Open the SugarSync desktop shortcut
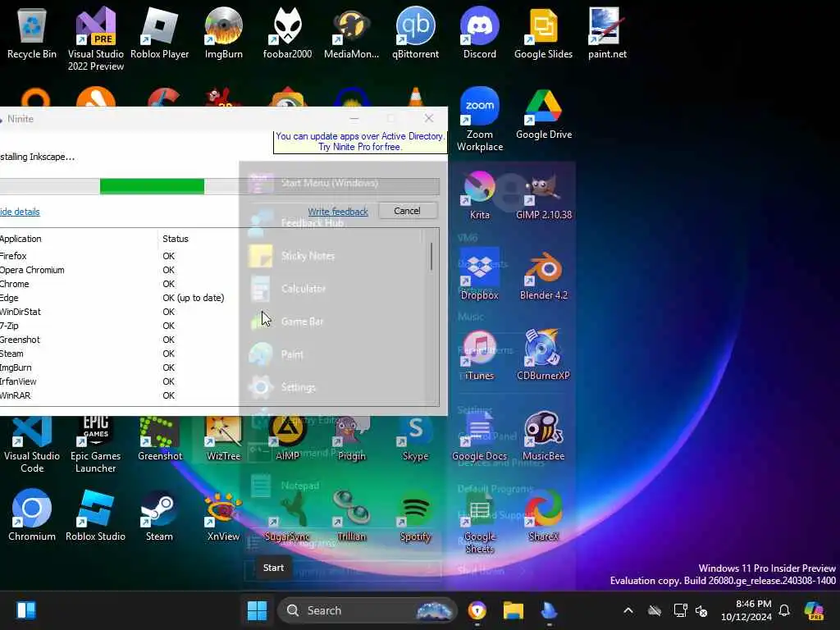The height and width of the screenshot is (630, 840). point(288,515)
